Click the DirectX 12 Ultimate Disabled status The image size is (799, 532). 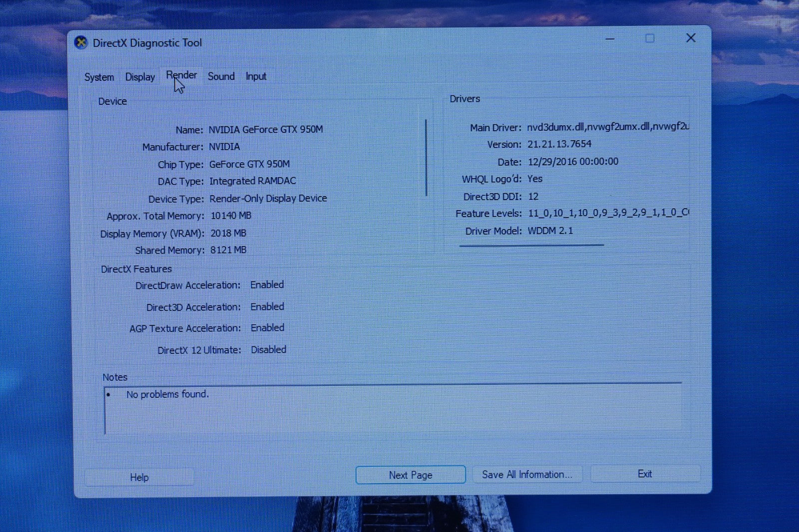(268, 349)
